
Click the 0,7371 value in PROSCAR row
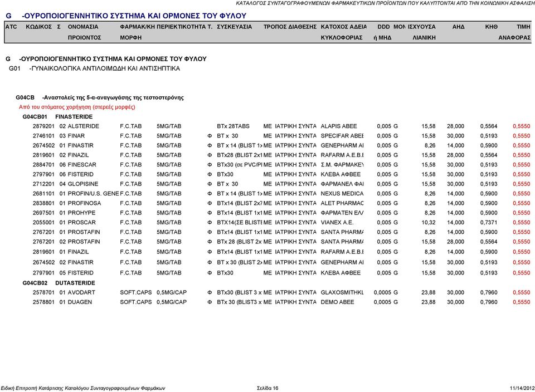[489, 223]
